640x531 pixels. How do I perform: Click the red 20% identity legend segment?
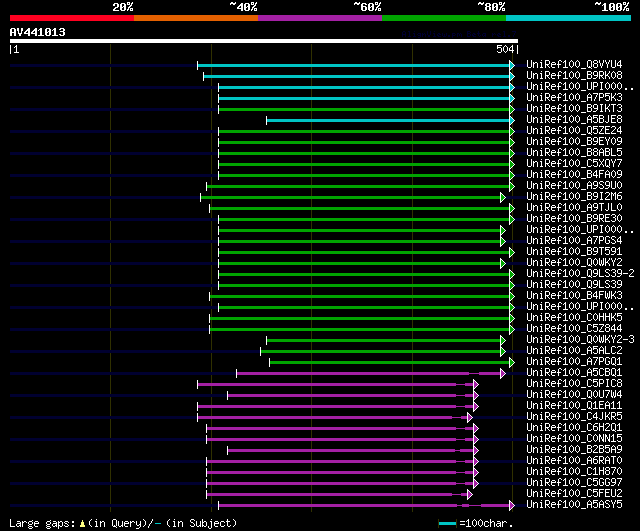point(72,18)
